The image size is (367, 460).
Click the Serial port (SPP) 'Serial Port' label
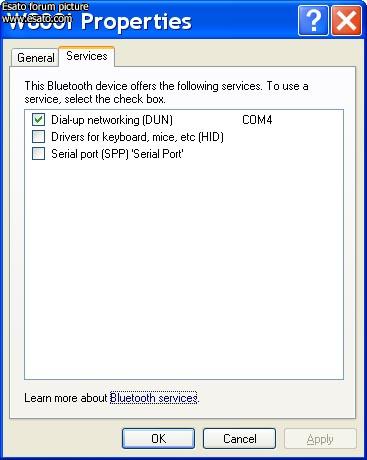117,154
